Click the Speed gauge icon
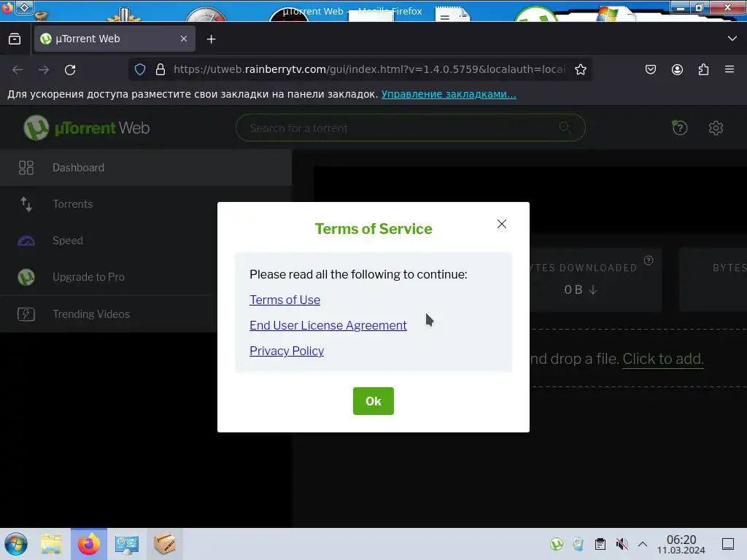The height and width of the screenshot is (560, 747). (26, 241)
